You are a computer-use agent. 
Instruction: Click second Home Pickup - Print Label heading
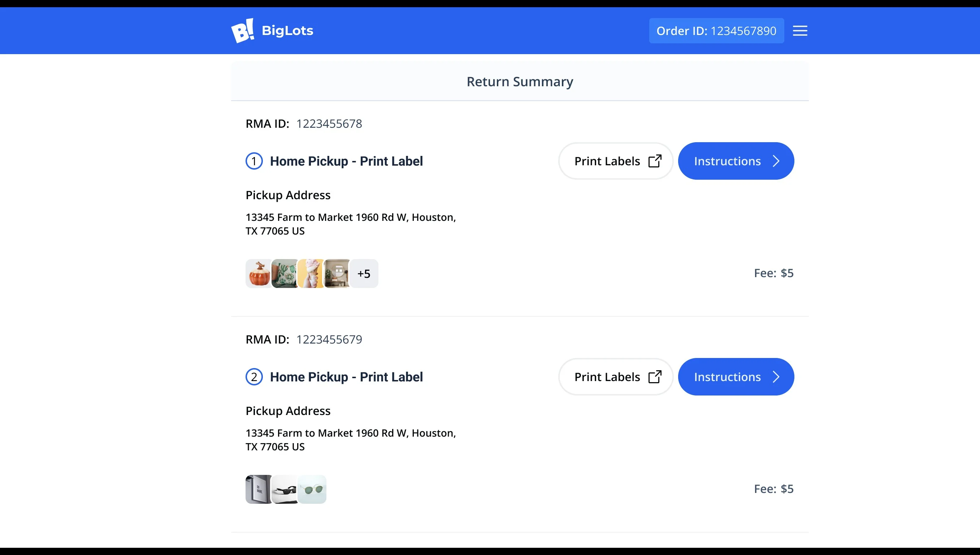(346, 377)
